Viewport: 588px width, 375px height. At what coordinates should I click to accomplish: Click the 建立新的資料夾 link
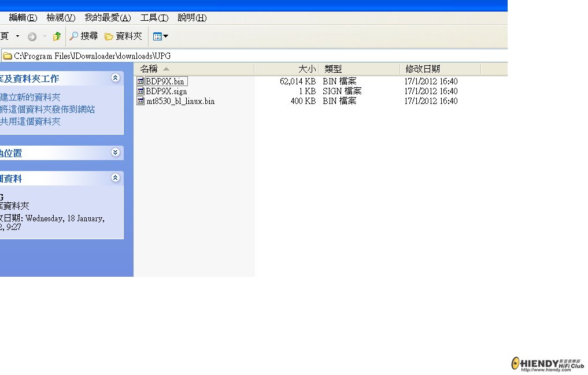click(30, 98)
